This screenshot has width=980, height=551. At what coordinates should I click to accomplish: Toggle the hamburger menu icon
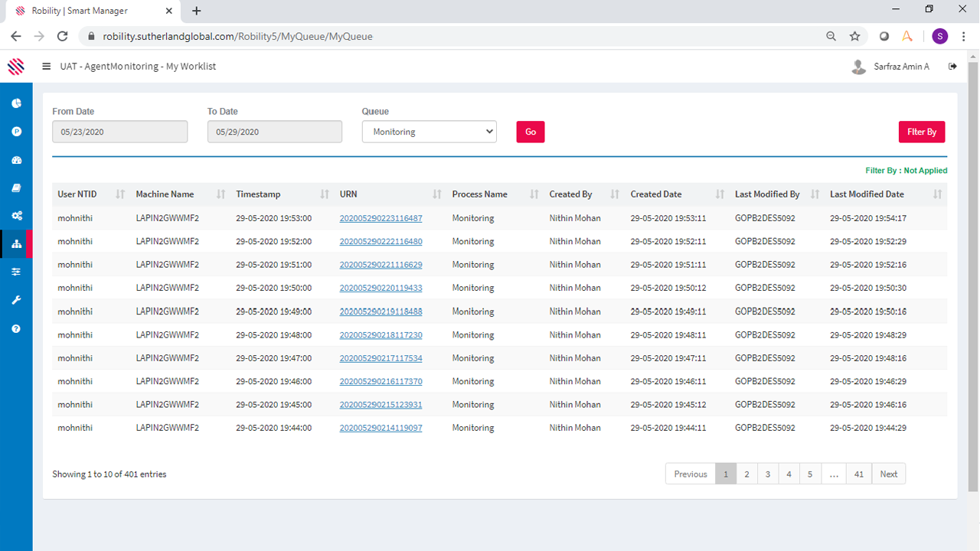pyautogui.click(x=47, y=67)
